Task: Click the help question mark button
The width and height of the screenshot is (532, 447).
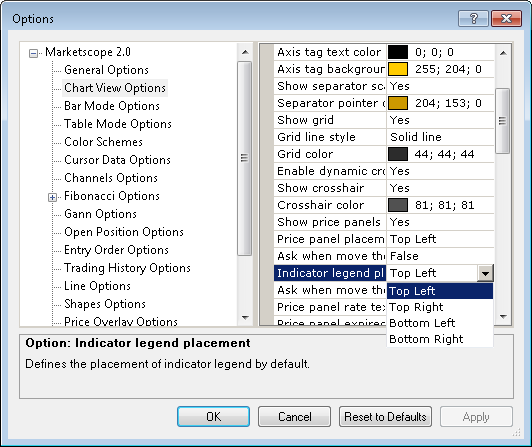Action: click(x=473, y=18)
